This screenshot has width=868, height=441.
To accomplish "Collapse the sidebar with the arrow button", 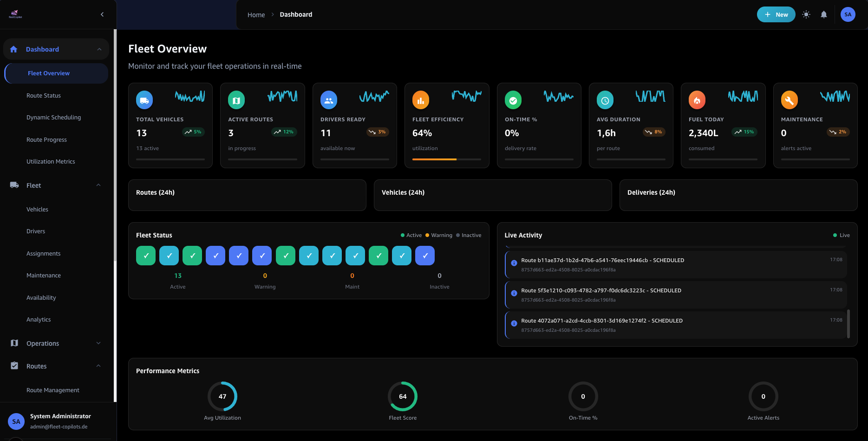I will coord(102,14).
